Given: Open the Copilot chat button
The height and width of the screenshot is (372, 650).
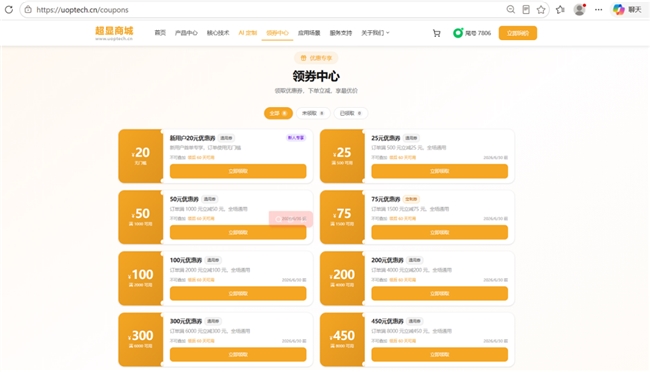Looking at the screenshot, I should tap(628, 10).
